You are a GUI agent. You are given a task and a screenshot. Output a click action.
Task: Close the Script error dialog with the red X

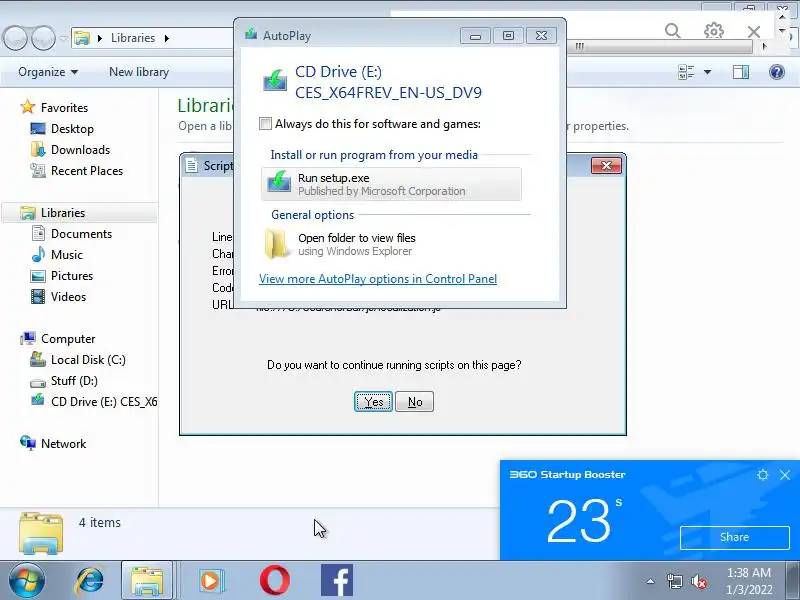(x=606, y=165)
